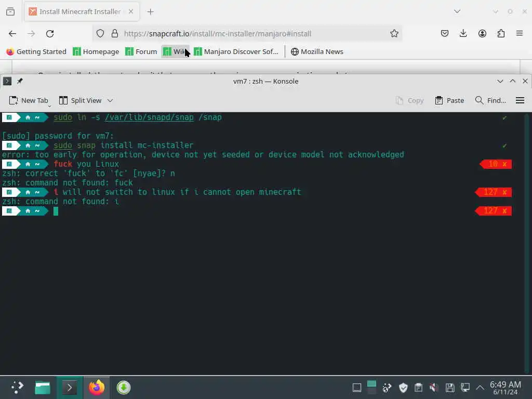Expand hidden system tray icons arrow
The height and width of the screenshot is (399, 532).
click(x=480, y=388)
